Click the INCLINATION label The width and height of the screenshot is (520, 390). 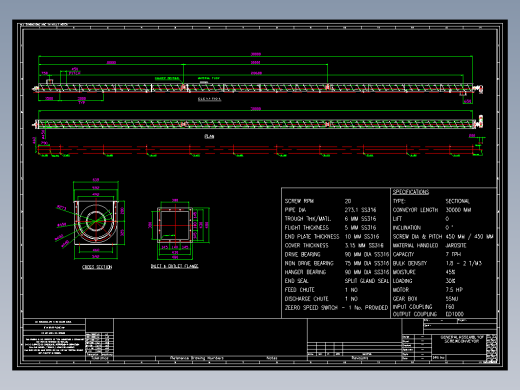407,228
